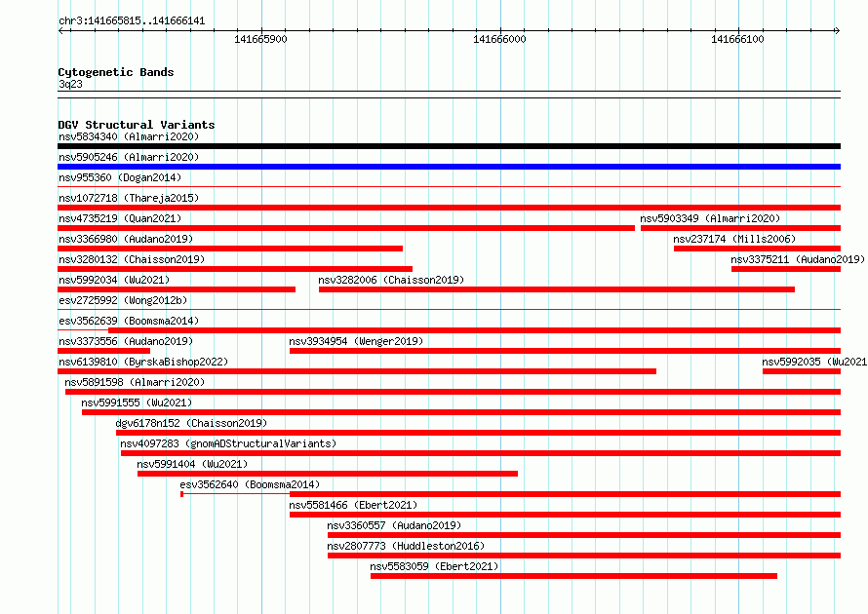This screenshot has height=614, width=868.
Task: Click the thin start segment of esv3562640
Action: click(235, 494)
